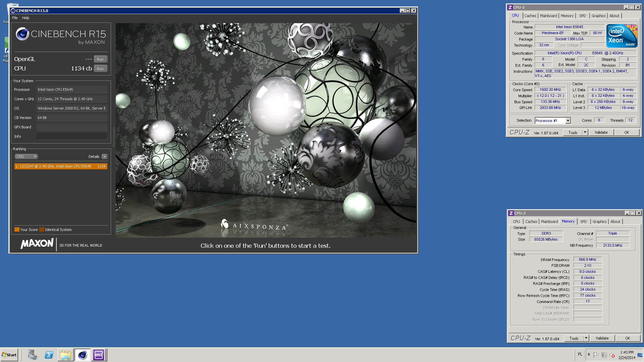The height and width of the screenshot is (362, 644).
Task: Open Graphics tab in bottom CPU-Z
Action: 600,222
